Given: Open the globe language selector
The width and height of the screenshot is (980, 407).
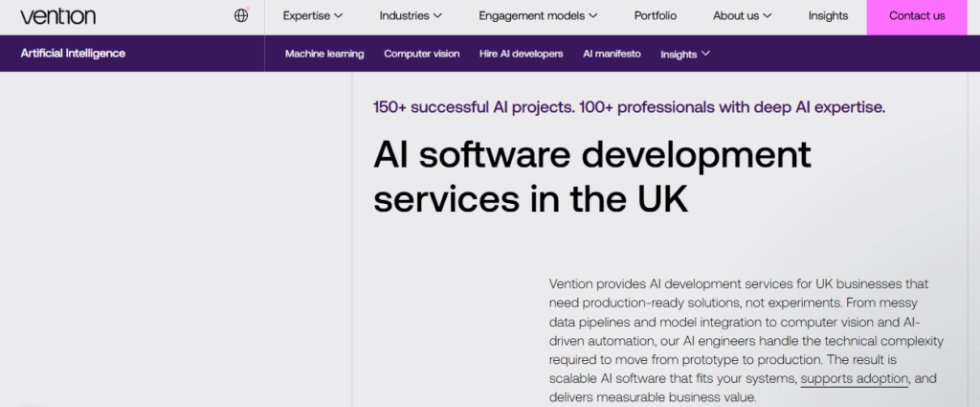Looking at the screenshot, I should 241,15.
